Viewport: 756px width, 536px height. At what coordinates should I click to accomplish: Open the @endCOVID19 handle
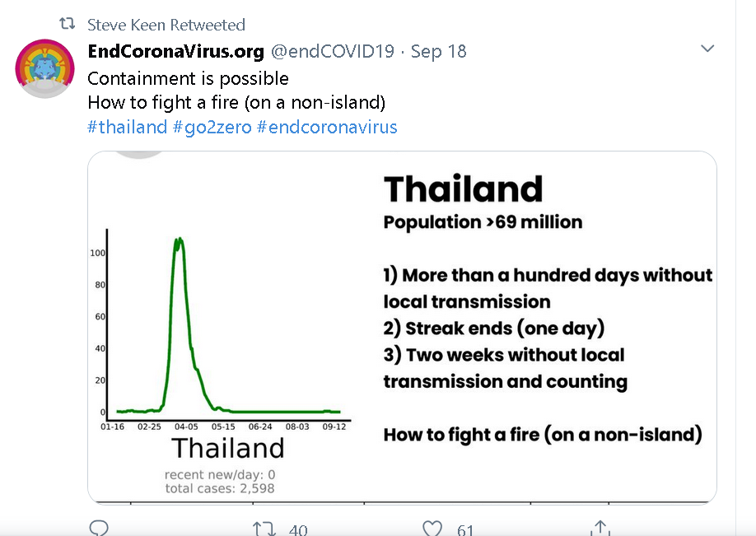[333, 51]
